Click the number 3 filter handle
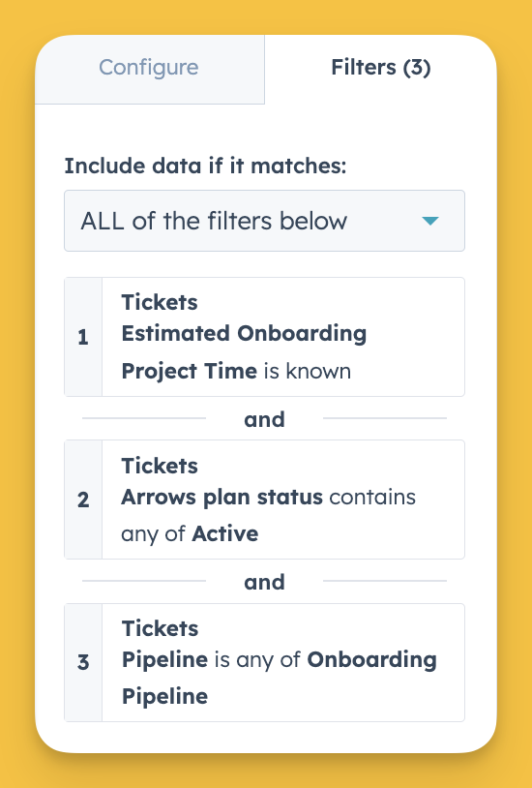 83,662
